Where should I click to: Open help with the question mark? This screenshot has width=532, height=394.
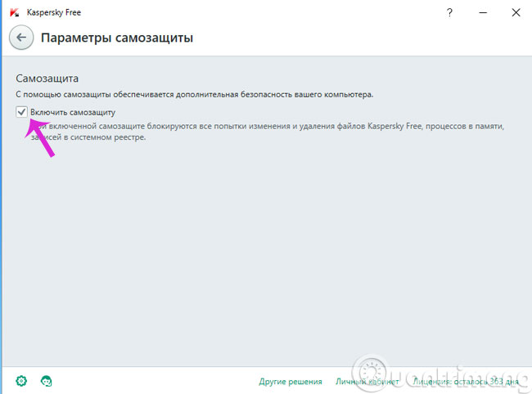point(449,12)
